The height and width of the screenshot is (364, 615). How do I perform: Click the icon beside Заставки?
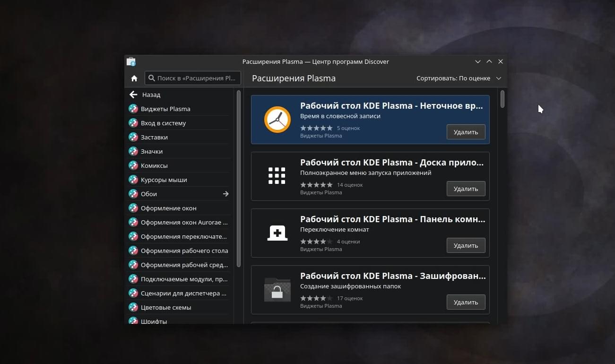click(133, 137)
